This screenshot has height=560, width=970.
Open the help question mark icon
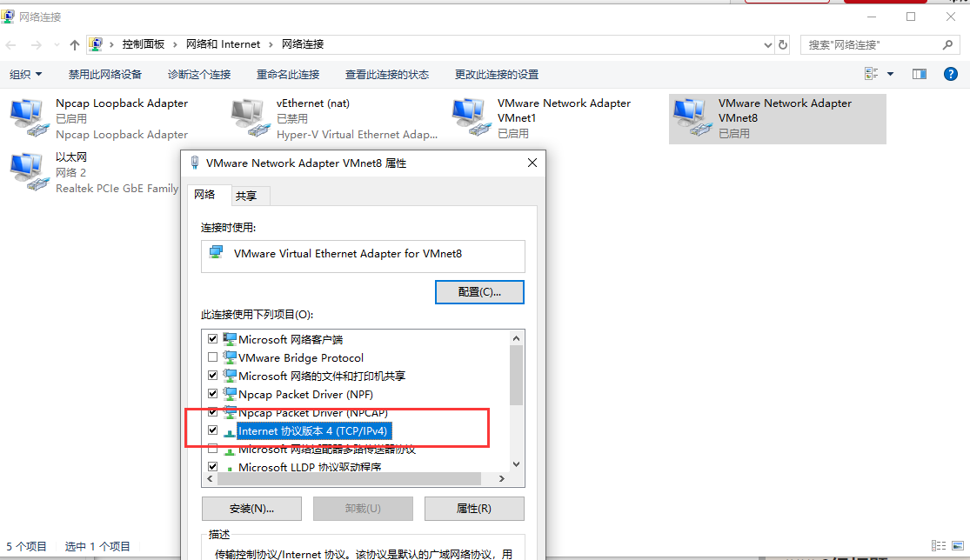click(x=950, y=74)
